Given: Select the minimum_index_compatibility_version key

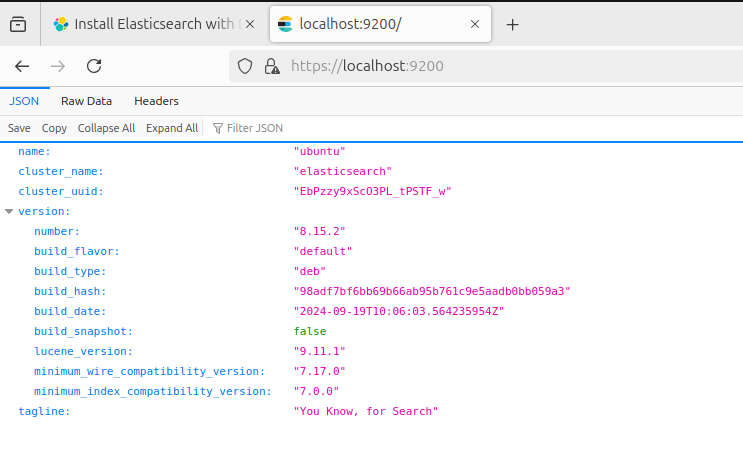Looking at the screenshot, I should point(153,391).
